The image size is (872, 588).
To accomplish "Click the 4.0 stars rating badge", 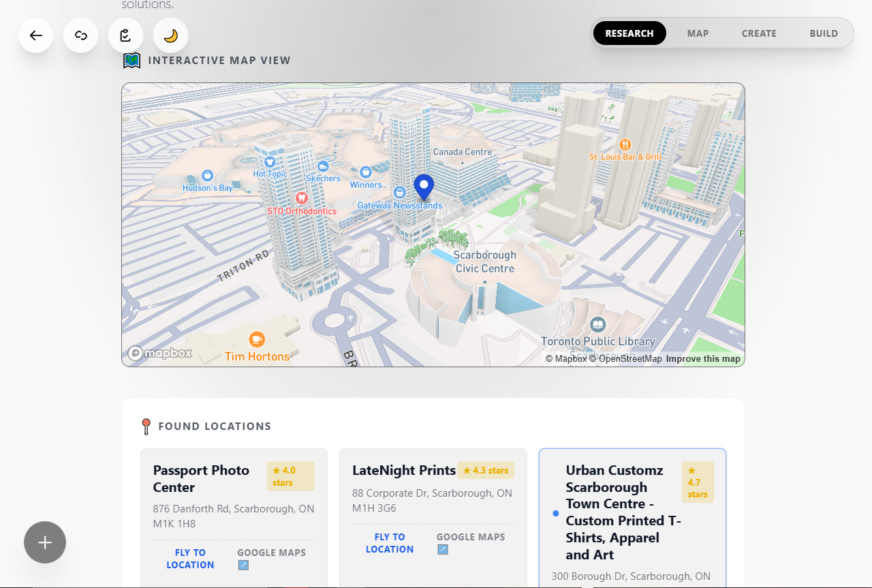I will click(291, 476).
